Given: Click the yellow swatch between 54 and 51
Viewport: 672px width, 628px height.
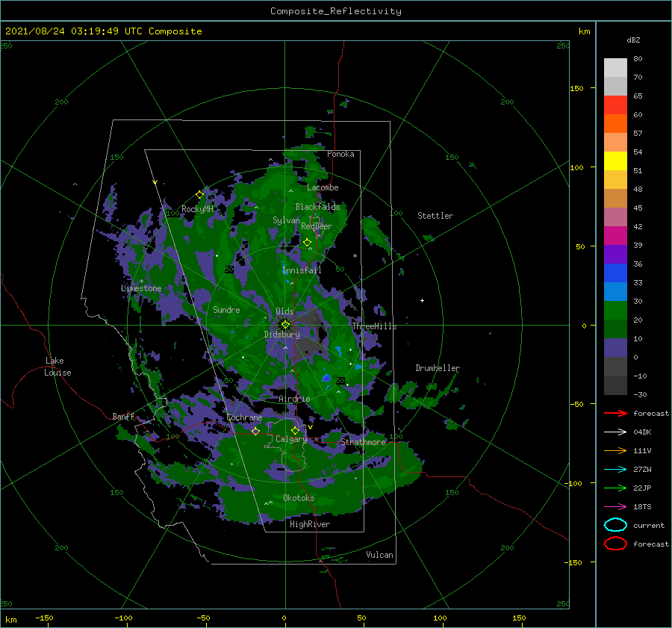Looking at the screenshot, I should (615, 161).
